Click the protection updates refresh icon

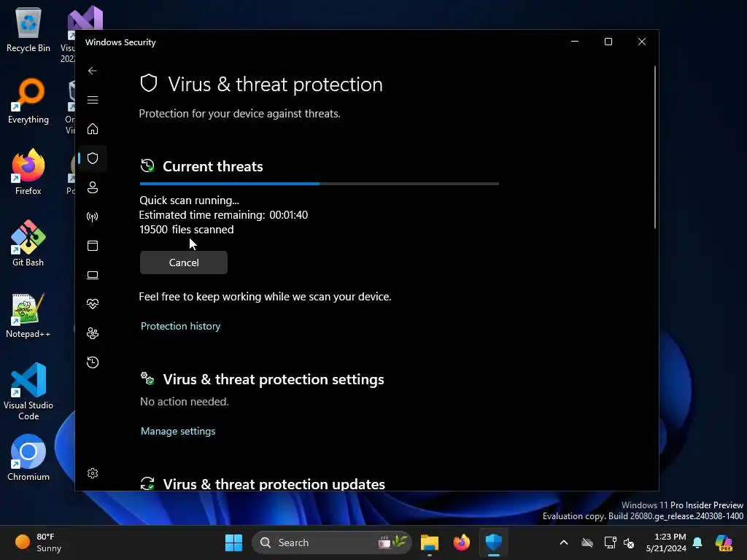pyautogui.click(x=147, y=483)
